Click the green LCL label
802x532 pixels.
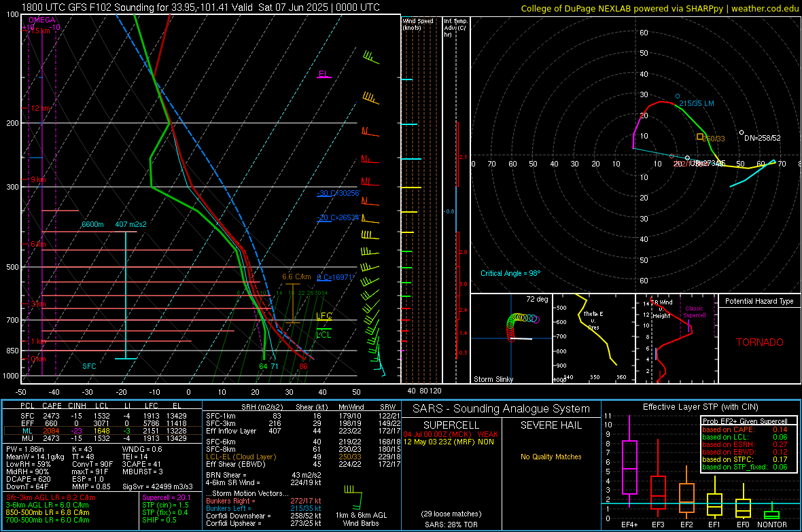(324, 334)
